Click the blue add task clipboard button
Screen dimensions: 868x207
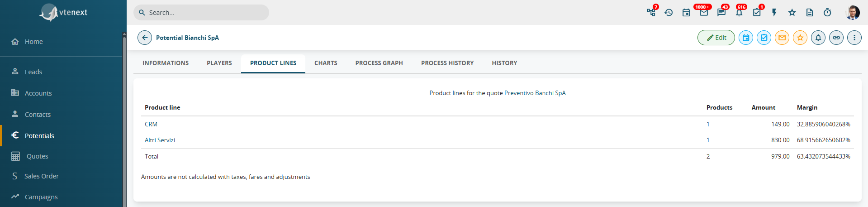coord(764,38)
